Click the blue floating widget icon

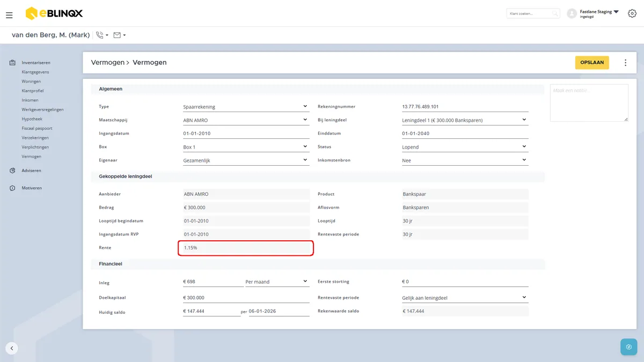628,347
